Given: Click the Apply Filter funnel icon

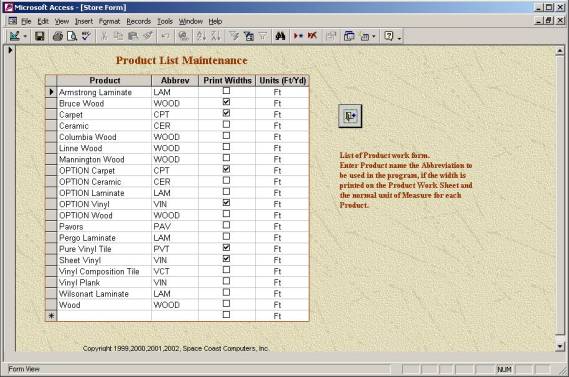Looking at the screenshot, I should click(x=263, y=36).
